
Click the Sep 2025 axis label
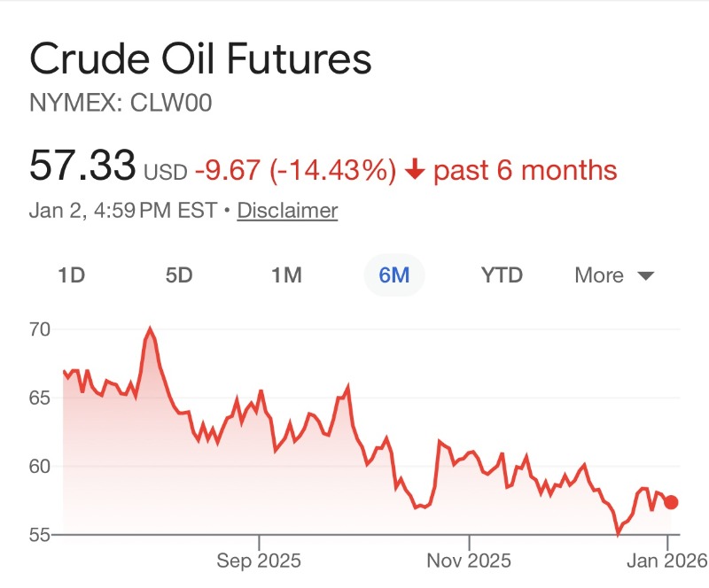pyautogui.click(x=259, y=561)
